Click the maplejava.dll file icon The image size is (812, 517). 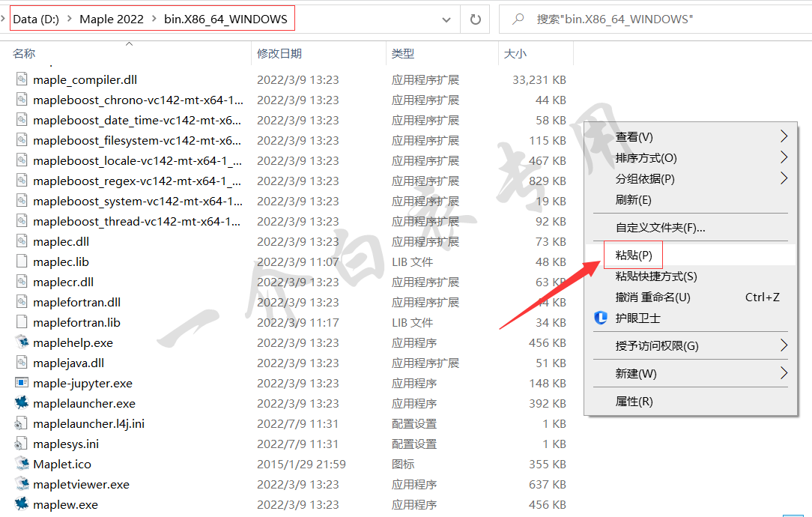(22, 362)
